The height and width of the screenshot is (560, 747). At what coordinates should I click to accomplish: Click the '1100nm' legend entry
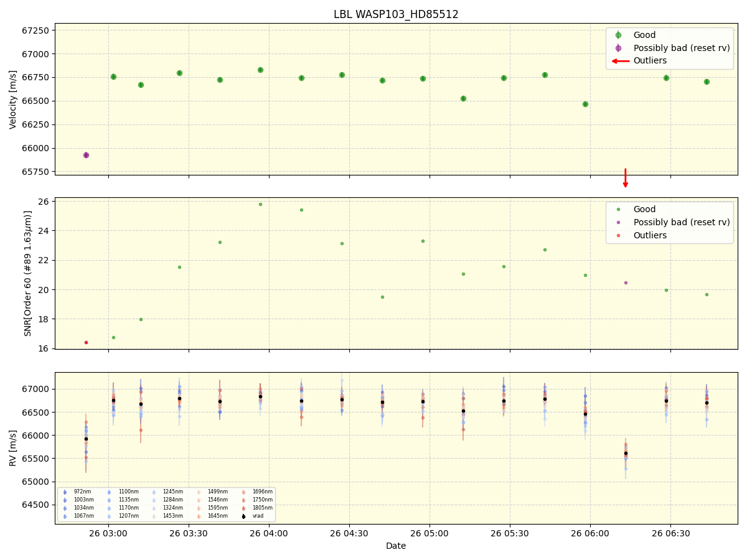click(129, 492)
